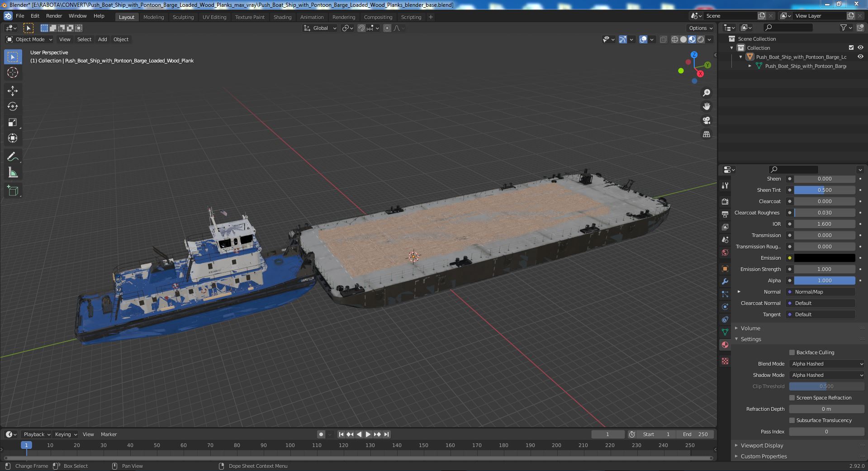Click the outliner search field

point(787,28)
